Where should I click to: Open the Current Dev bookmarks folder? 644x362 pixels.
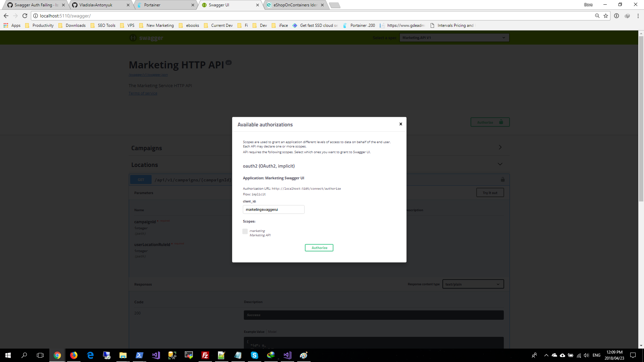pyautogui.click(x=218, y=25)
